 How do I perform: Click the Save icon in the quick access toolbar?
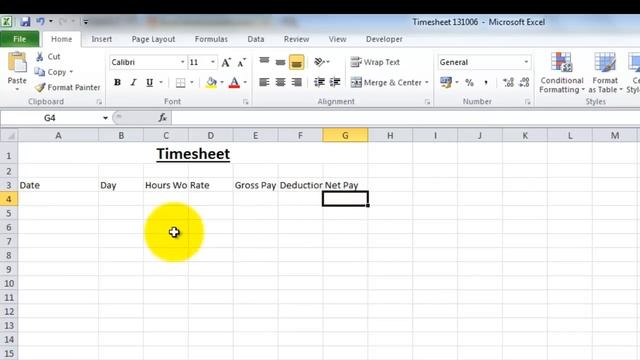pos(25,22)
